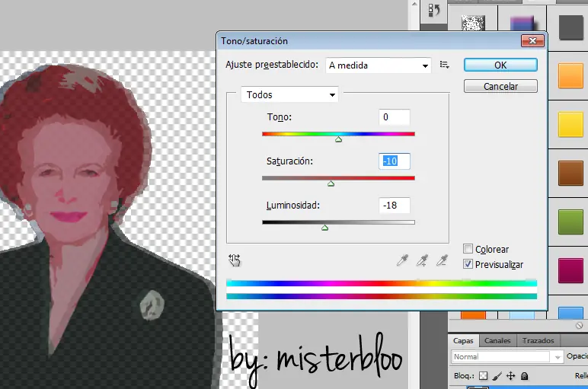The height and width of the screenshot is (389, 588).
Task: Switch to the Trazados tab
Action: (x=538, y=340)
